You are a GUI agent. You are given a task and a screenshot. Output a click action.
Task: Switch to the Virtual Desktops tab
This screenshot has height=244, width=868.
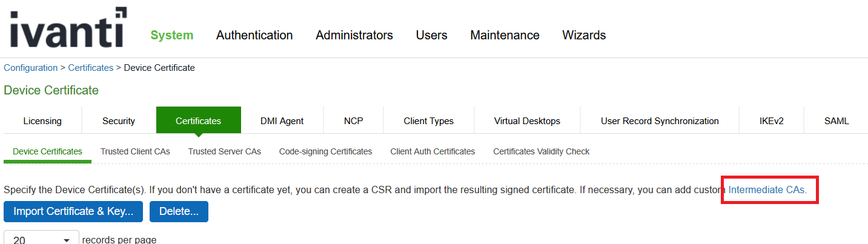tap(527, 120)
